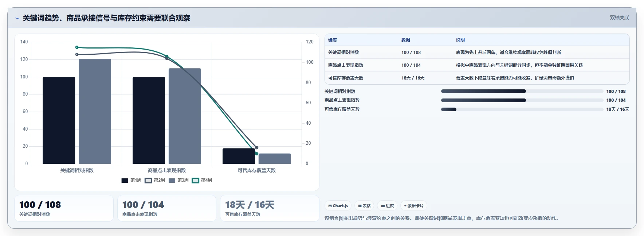
Task: Click the gray 第2周 line point above 可售库存覆盖天数
Action: [x=257, y=148]
